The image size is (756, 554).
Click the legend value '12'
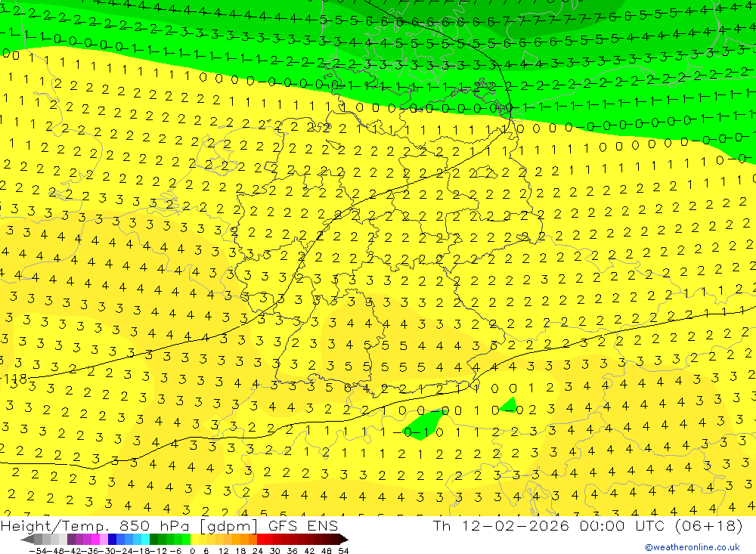point(223,551)
